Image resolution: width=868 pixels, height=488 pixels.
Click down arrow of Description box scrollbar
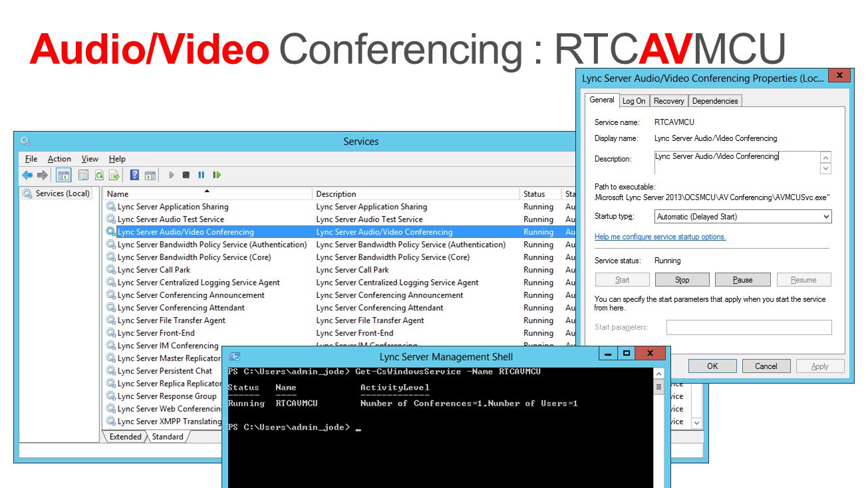pyautogui.click(x=825, y=169)
